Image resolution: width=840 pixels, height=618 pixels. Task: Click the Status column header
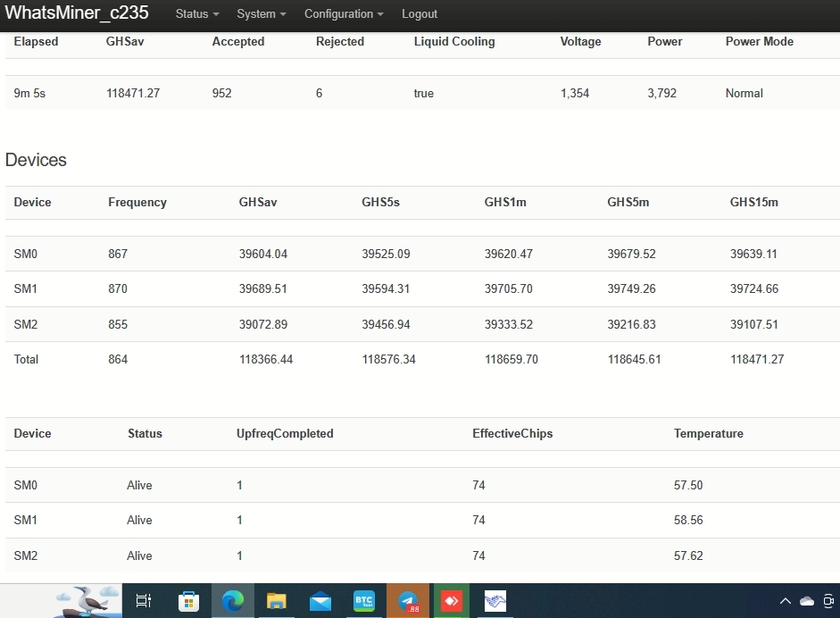145,434
